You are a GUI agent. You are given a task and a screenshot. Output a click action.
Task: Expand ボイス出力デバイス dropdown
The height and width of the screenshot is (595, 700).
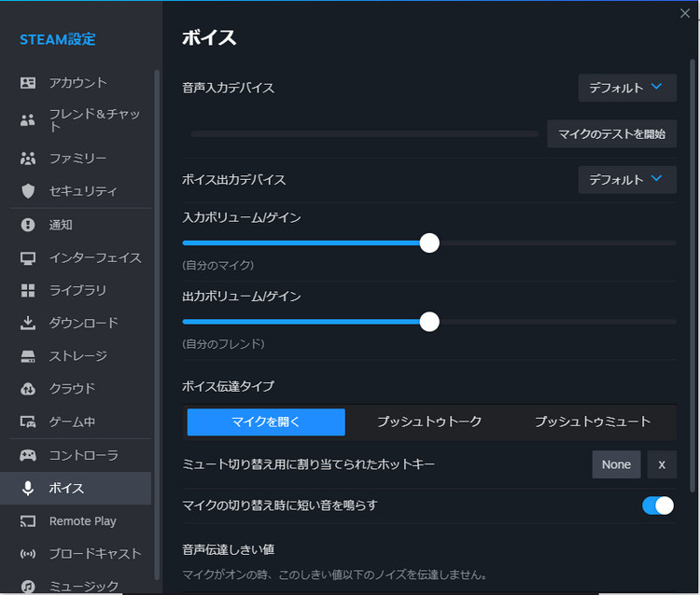coord(627,180)
